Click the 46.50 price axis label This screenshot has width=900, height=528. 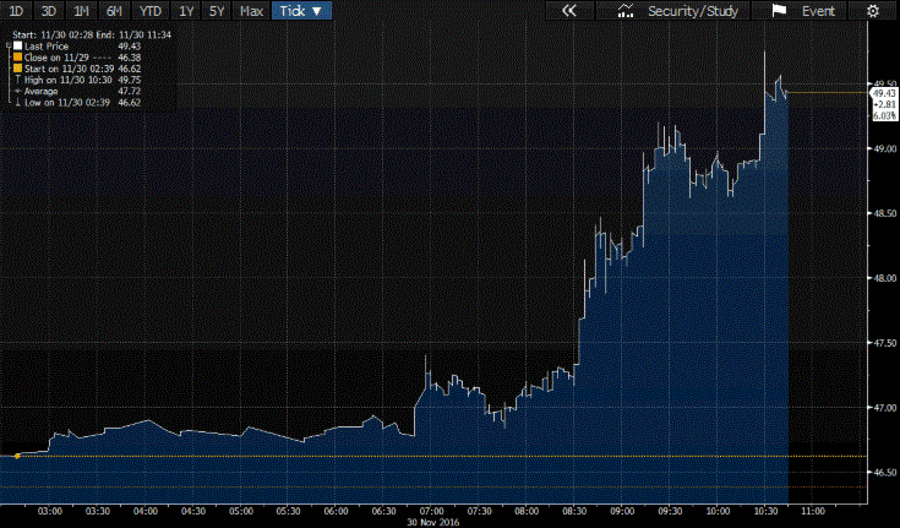(x=885, y=473)
